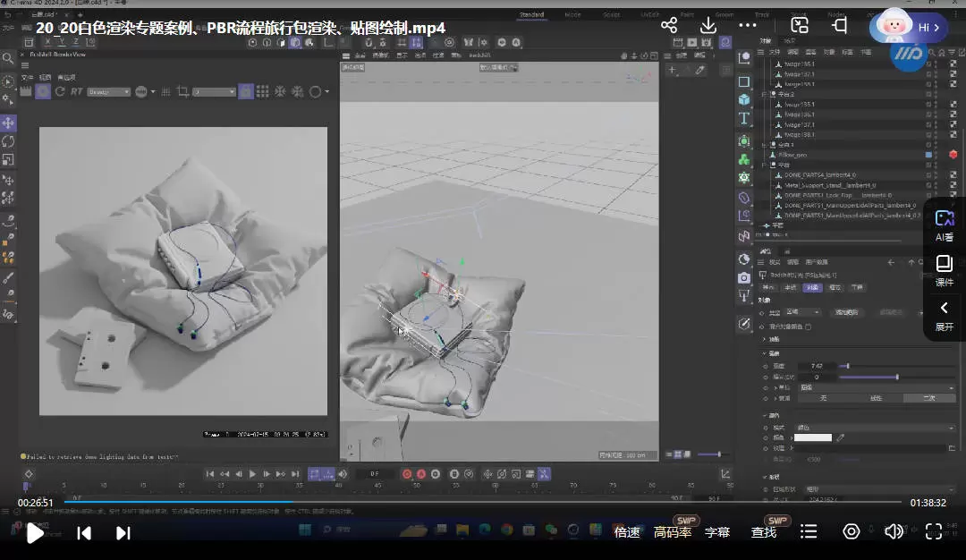This screenshot has height=560, width=966.
Task: Open the 字幕 subtitles option
Action: coord(717,532)
